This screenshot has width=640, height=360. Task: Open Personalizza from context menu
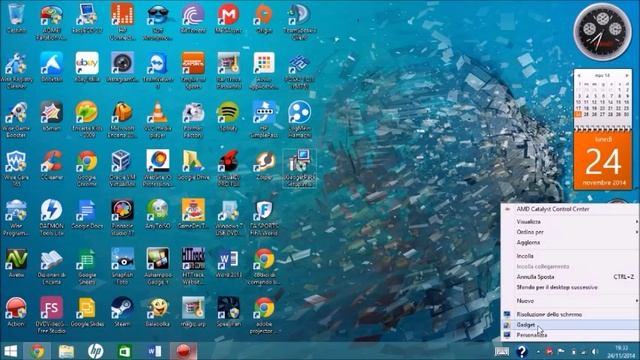570,335
